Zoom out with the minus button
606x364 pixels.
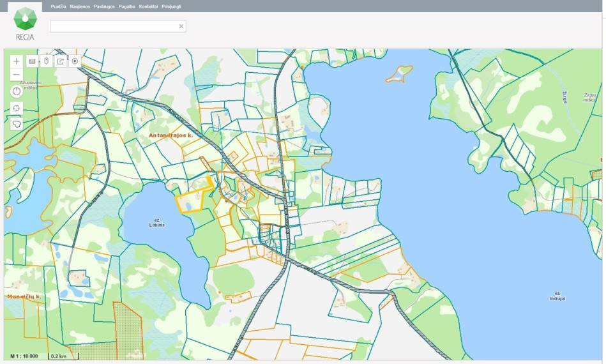tap(16, 75)
